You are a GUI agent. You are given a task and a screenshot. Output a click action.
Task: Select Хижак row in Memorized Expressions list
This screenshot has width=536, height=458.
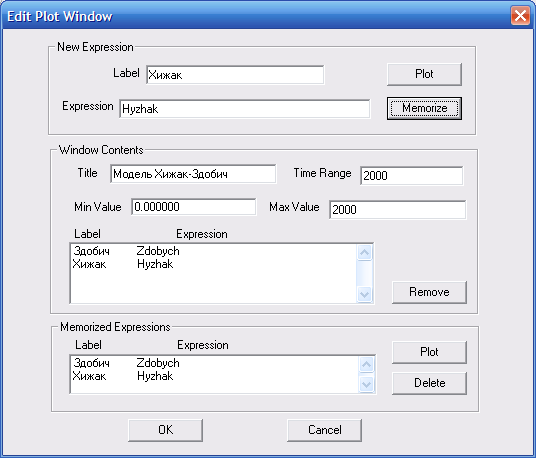coord(215,376)
